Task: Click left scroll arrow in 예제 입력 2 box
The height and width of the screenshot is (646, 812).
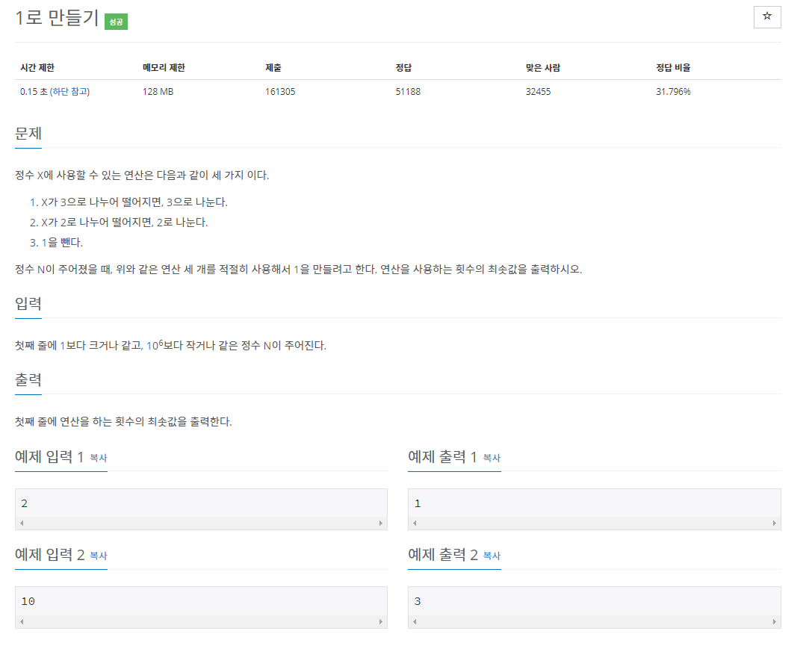Action: (x=22, y=621)
